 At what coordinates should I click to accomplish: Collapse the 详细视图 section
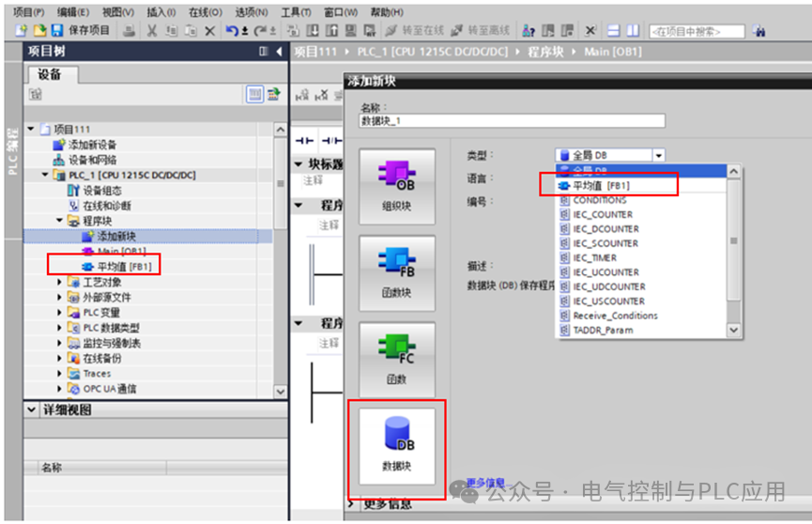[x=32, y=410]
